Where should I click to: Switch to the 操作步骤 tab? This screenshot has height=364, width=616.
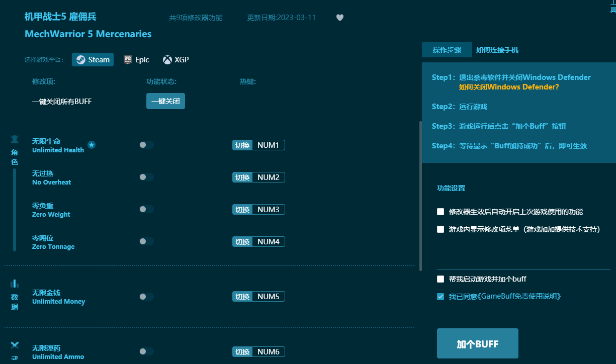(447, 50)
